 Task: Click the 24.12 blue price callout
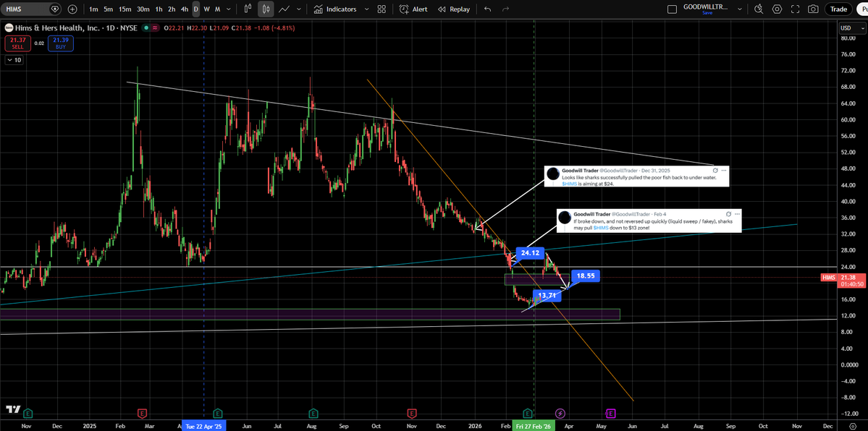tap(530, 253)
